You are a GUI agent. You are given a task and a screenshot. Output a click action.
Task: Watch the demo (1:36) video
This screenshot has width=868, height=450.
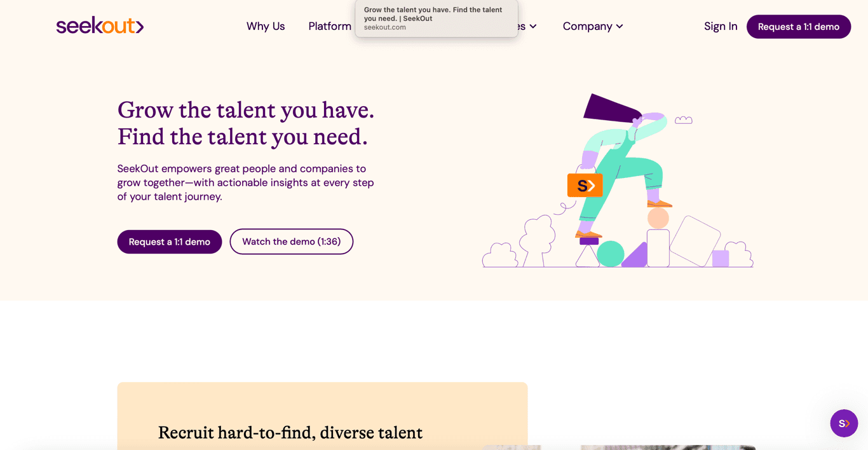click(292, 242)
